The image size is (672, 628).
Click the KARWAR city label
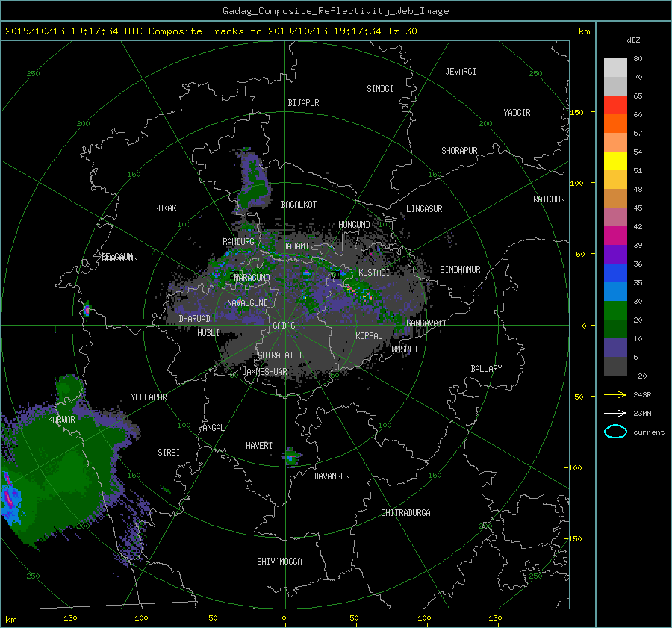(x=61, y=420)
